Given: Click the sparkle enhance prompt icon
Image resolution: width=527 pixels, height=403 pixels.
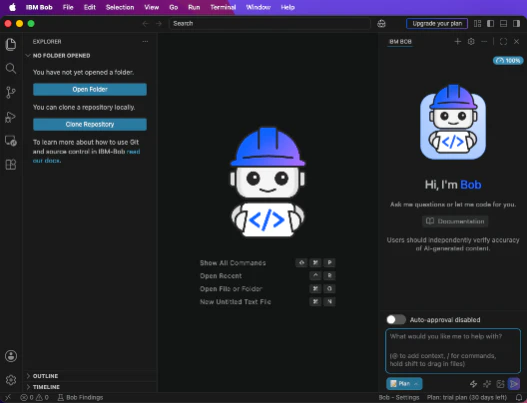Looking at the screenshot, I should point(487,384).
